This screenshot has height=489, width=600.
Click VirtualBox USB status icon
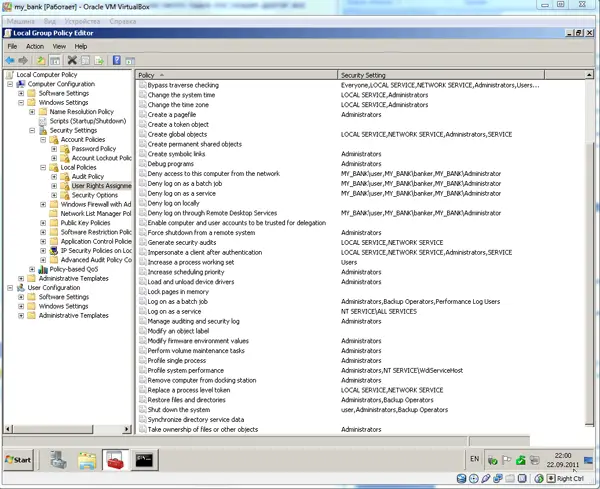click(x=486, y=478)
